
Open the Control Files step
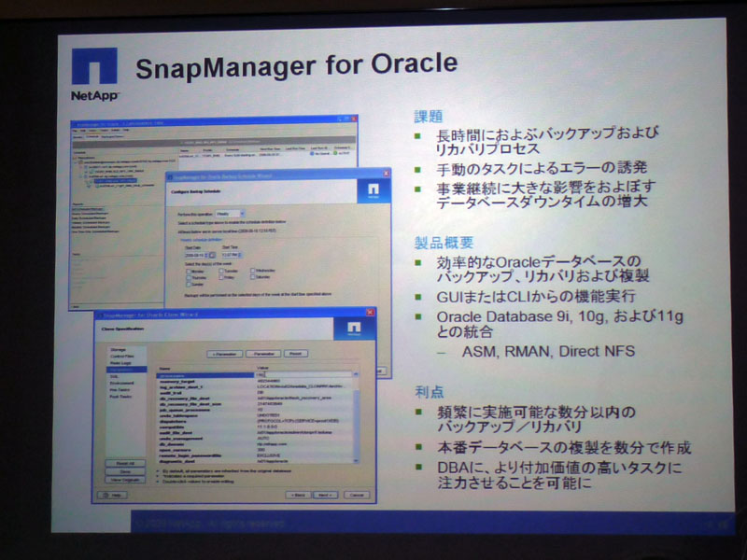point(122,357)
